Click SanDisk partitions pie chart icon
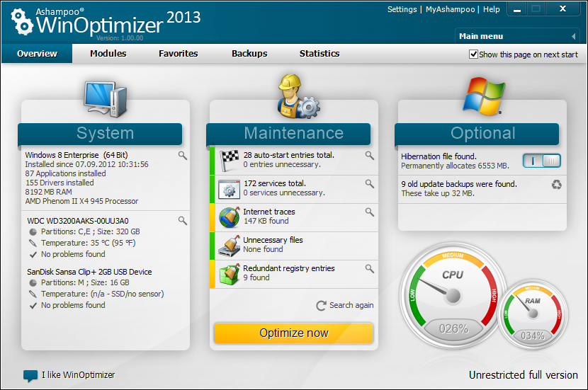The image size is (588, 390). tap(33, 283)
